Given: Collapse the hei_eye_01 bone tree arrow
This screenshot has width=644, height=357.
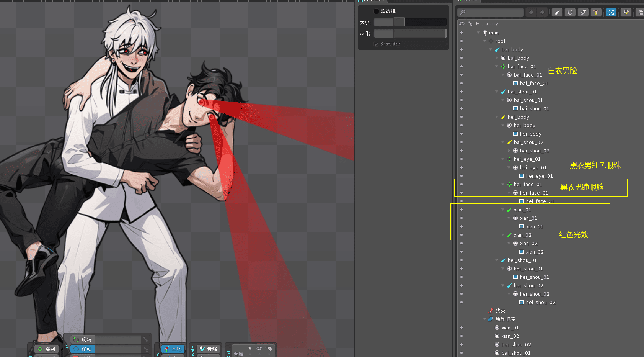Looking at the screenshot, I should tap(503, 159).
